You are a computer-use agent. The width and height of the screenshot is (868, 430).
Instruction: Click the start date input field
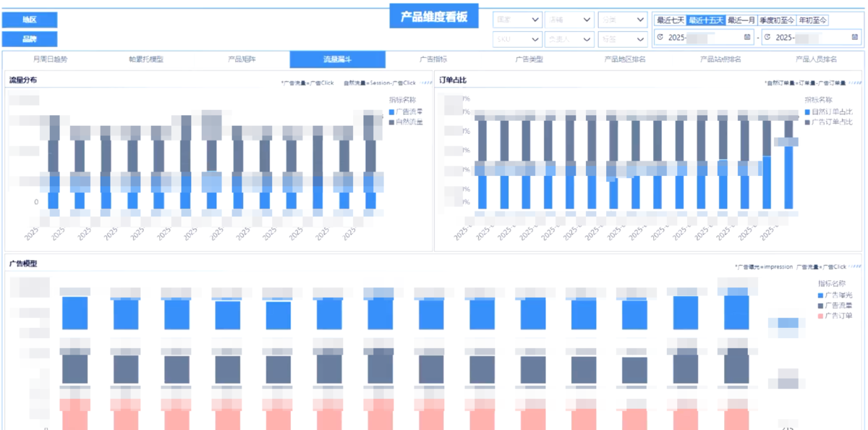click(x=702, y=37)
